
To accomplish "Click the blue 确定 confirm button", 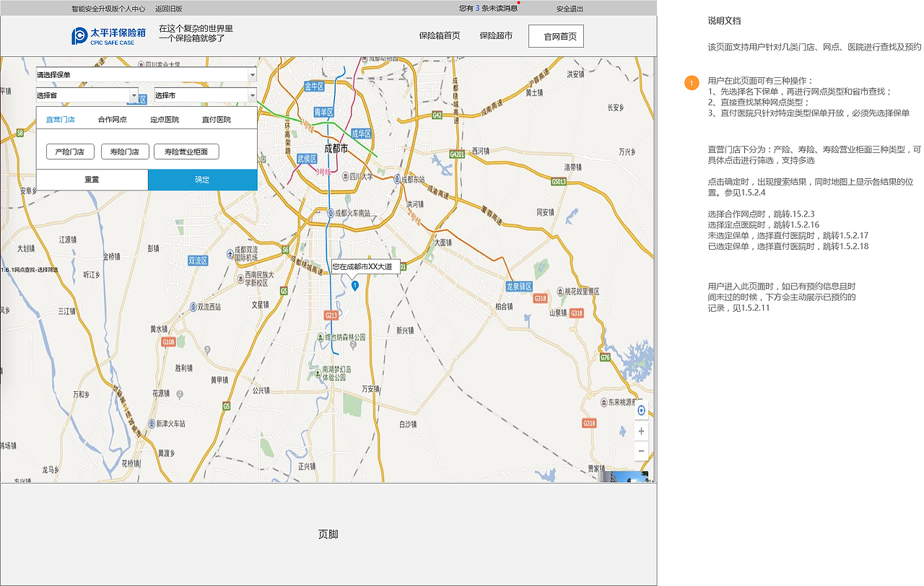I will click(x=203, y=180).
